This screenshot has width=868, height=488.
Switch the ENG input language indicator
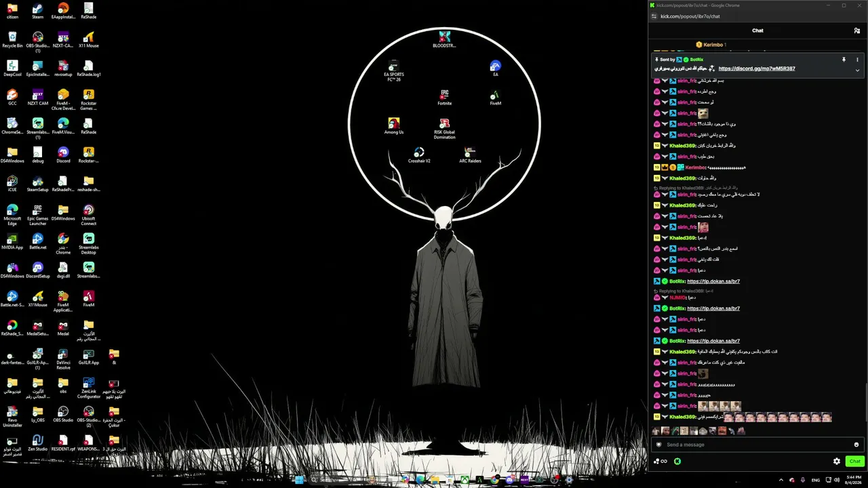(815, 480)
